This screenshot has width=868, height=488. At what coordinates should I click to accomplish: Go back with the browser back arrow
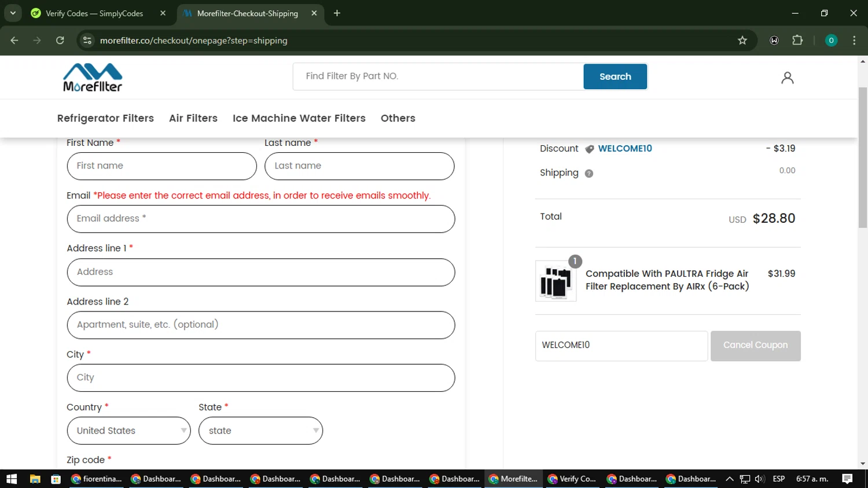[14, 40]
